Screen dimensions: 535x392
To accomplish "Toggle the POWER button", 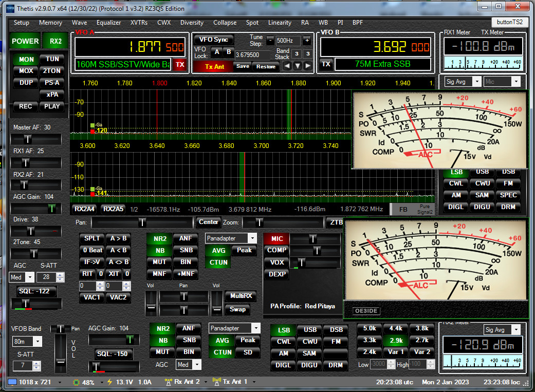I will pyautogui.click(x=25, y=41).
